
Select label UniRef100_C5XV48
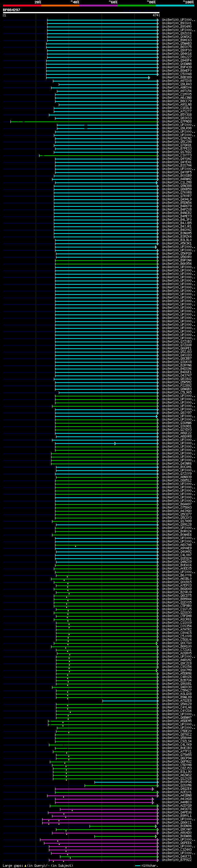[x=176, y=74]
